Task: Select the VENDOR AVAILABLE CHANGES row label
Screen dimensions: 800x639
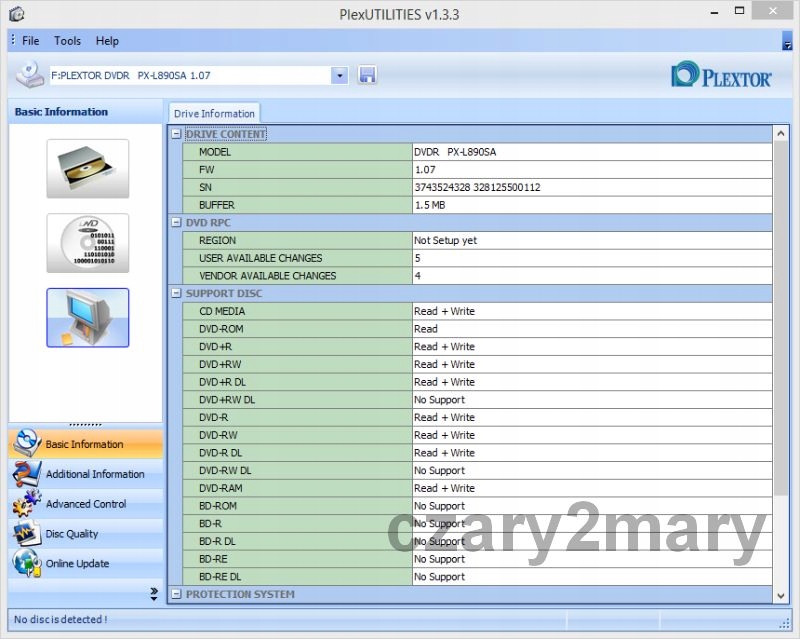Action: click(267, 276)
